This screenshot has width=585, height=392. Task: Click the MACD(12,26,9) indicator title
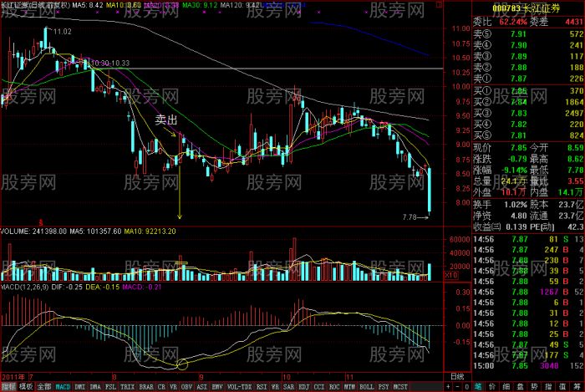point(24,287)
